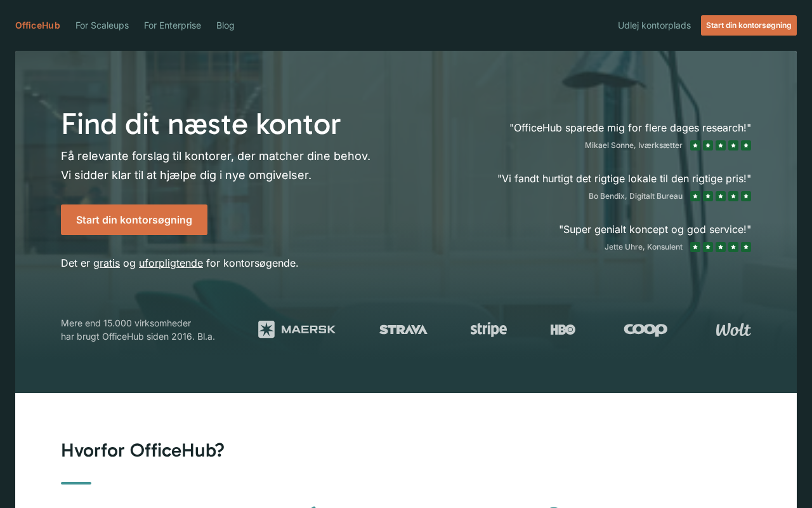This screenshot has width=812, height=508.
Task: Open the Udlej kontorplads link
Action: tap(654, 25)
